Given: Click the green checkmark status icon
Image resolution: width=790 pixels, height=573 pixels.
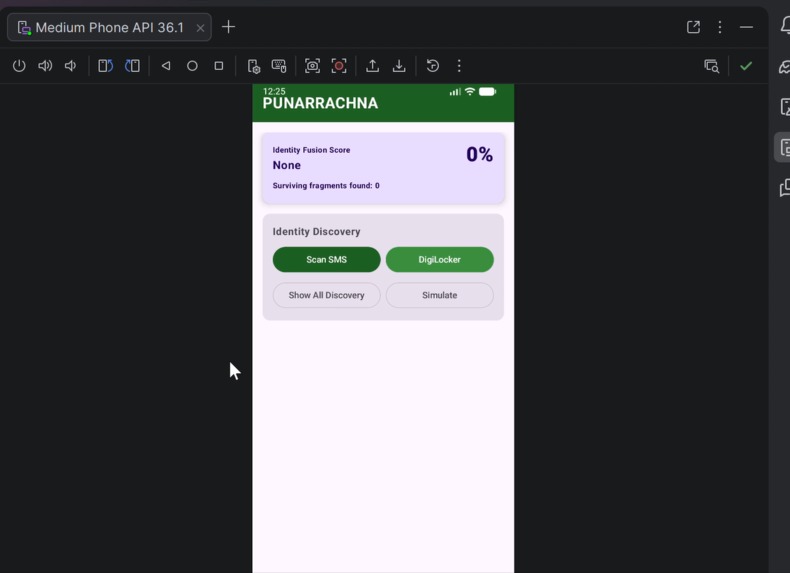Looking at the screenshot, I should click(746, 66).
